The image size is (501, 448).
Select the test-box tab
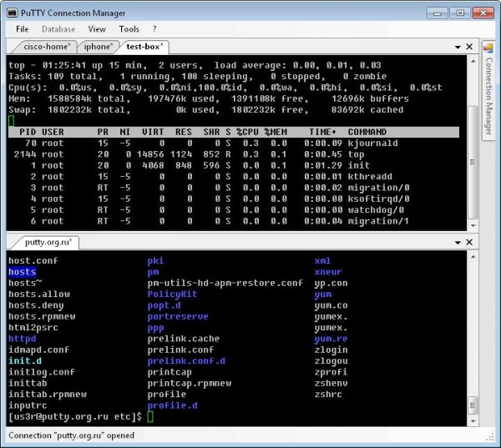pos(144,47)
